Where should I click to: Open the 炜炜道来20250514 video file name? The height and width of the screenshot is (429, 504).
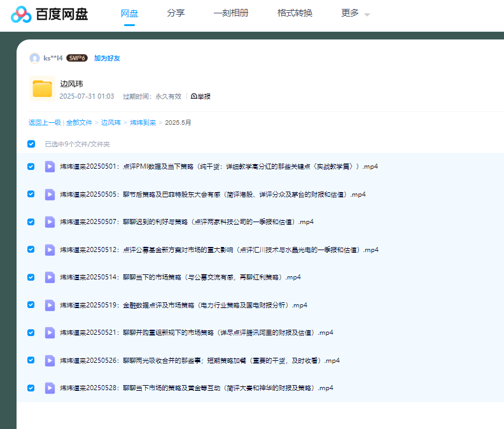(180, 278)
